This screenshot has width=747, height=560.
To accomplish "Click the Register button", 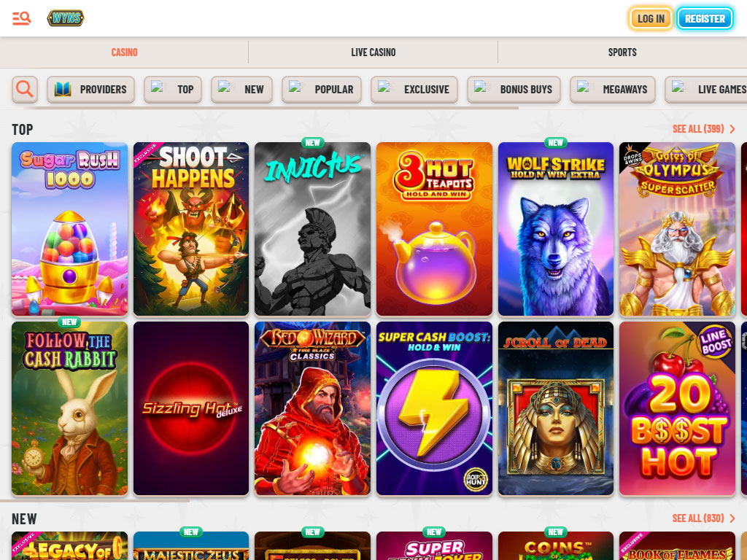I will [x=705, y=18].
